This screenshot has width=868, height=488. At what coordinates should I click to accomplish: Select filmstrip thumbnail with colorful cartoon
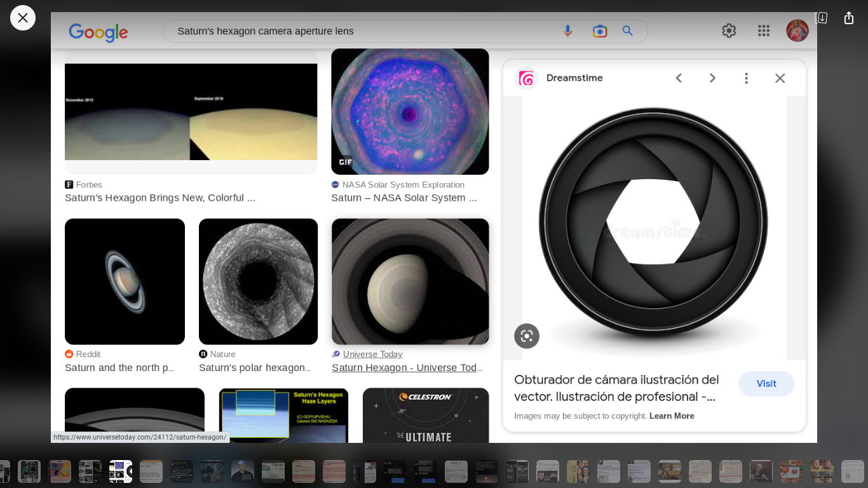(x=60, y=471)
